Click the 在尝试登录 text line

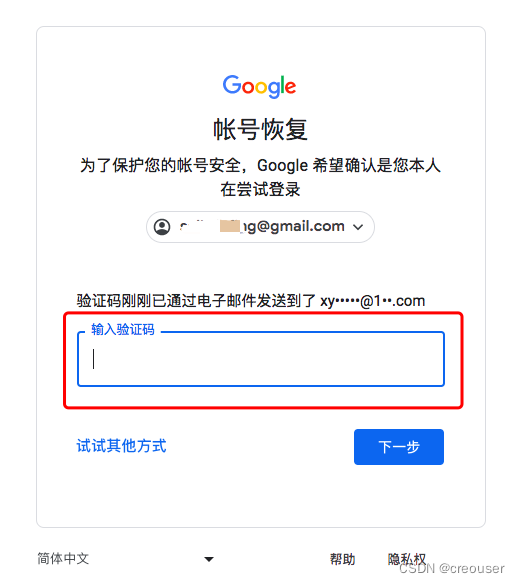[260, 189]
